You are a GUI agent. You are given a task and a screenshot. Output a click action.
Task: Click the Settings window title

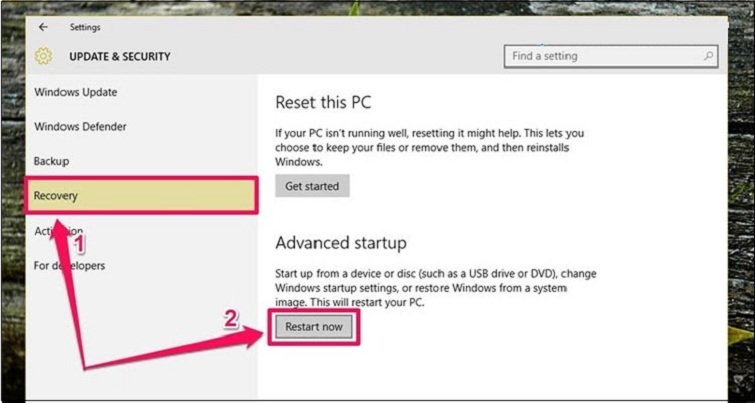coord(85,28)
